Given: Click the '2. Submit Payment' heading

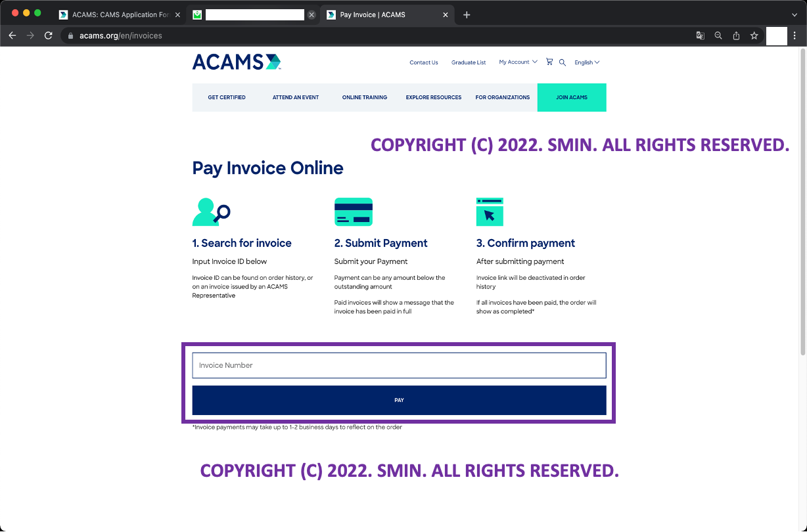Looking at the screenshot, I should pos(381,243).
